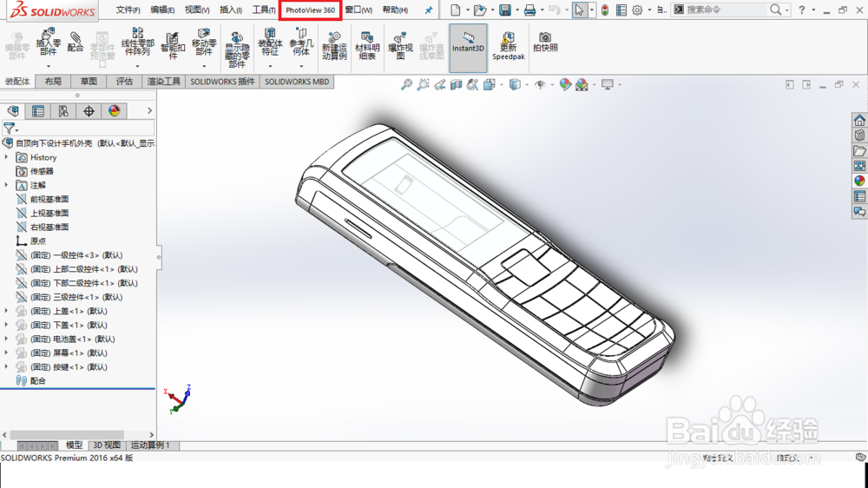Click the Rebuild traffic light icon
868x488 pixels.
point(605,10)
